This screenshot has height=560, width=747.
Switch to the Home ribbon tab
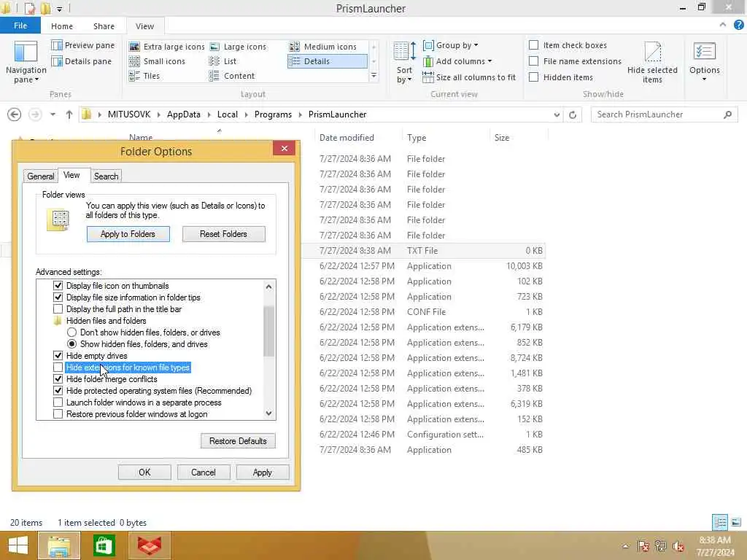[62, 26]
